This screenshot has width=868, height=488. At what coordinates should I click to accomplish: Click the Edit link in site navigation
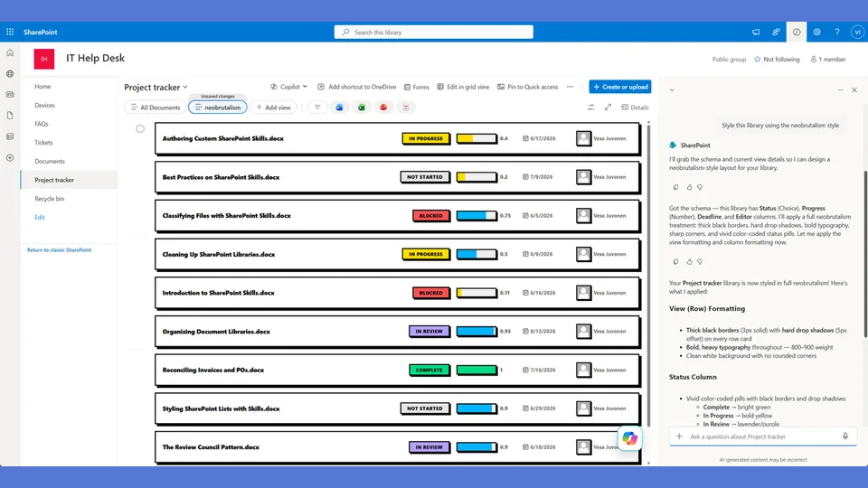pyautogui.click(x=40, y=218)
